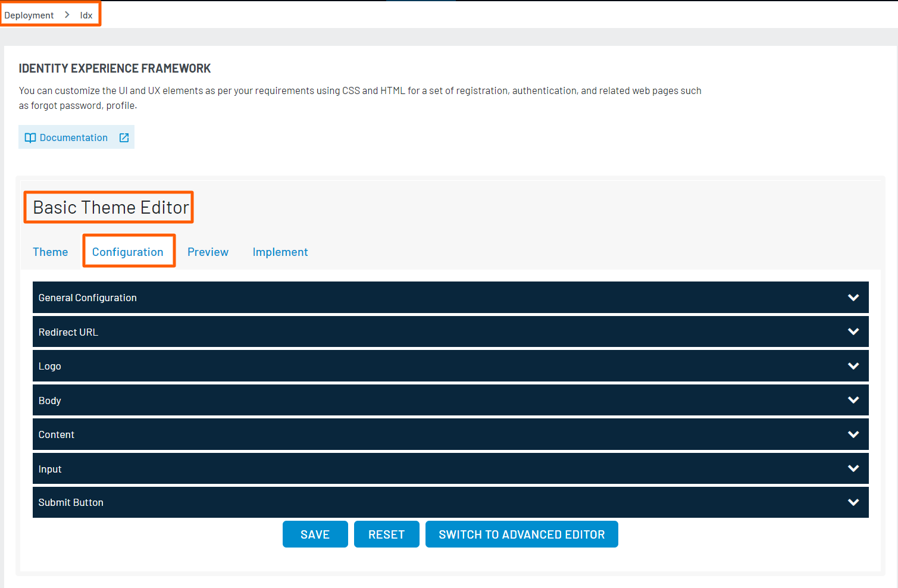Viewport: 898px width, 588px height.
Task: Click the chevron on Redirect URL row
Action: click(x=853, y=331)
